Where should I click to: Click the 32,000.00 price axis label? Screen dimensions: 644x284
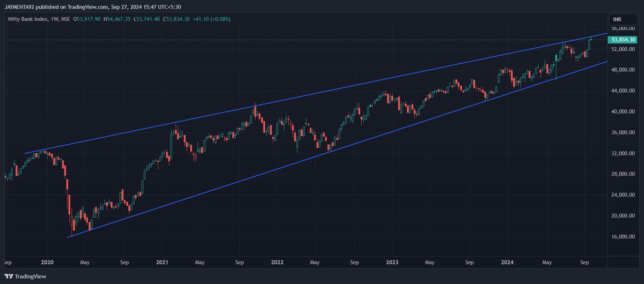coord(624,153)
